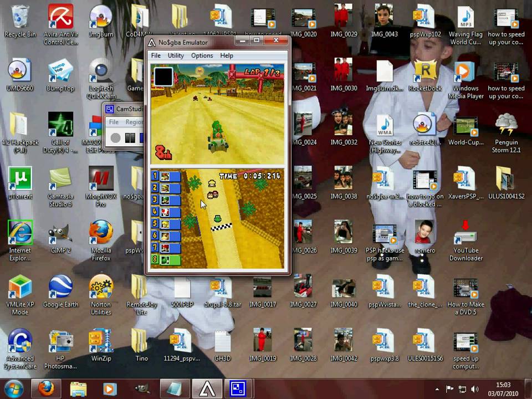Select the Penguin Storm 12.1 icon
532x399 pixels.
point(506,132)
